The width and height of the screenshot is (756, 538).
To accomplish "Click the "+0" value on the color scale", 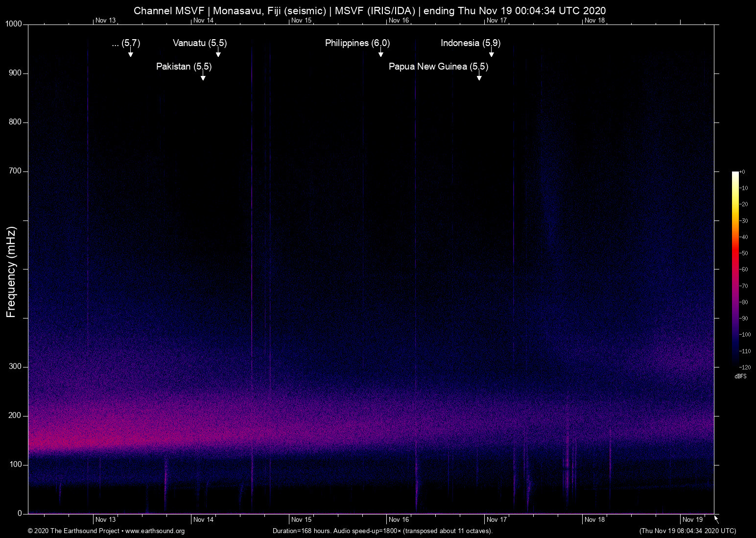I will click(x=742, y=172).
